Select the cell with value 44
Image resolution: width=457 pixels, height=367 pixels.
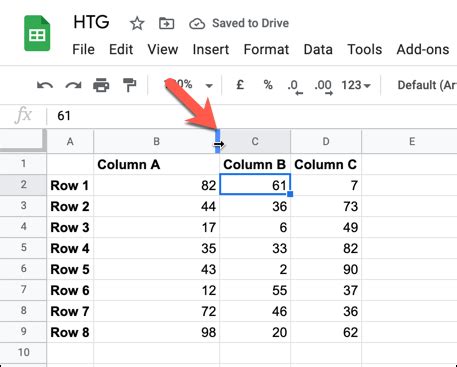click(x=157, y=206)
